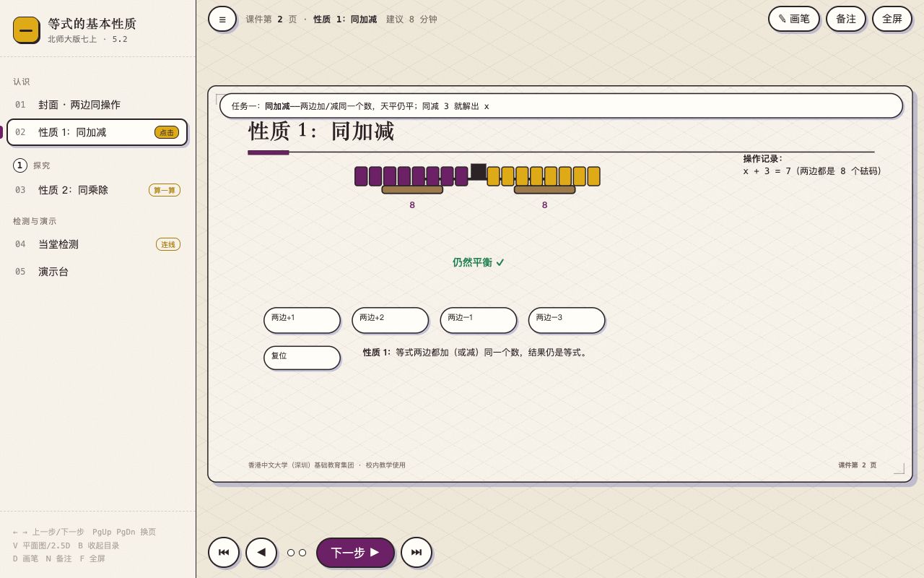Click the dark pivot block of the balance
The width and height of the screenshot is (924, 578).
(x=479, y=171)
